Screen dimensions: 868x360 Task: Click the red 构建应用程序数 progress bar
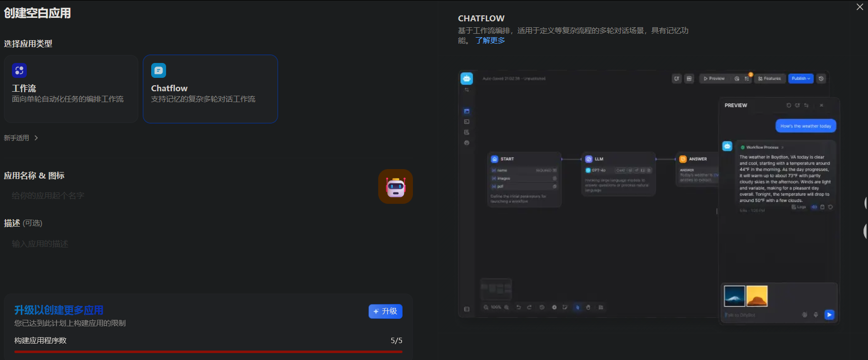tap(208, 352)
